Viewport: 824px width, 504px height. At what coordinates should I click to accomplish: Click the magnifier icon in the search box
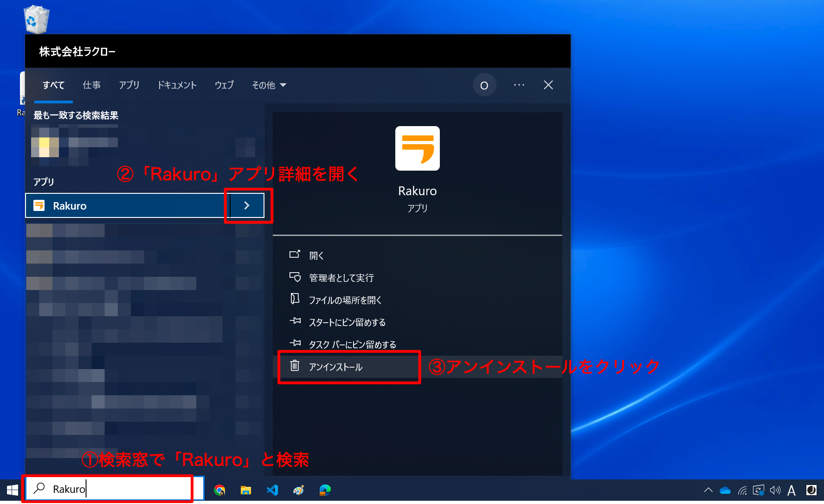pyautogui.click(x=39, y=488)
